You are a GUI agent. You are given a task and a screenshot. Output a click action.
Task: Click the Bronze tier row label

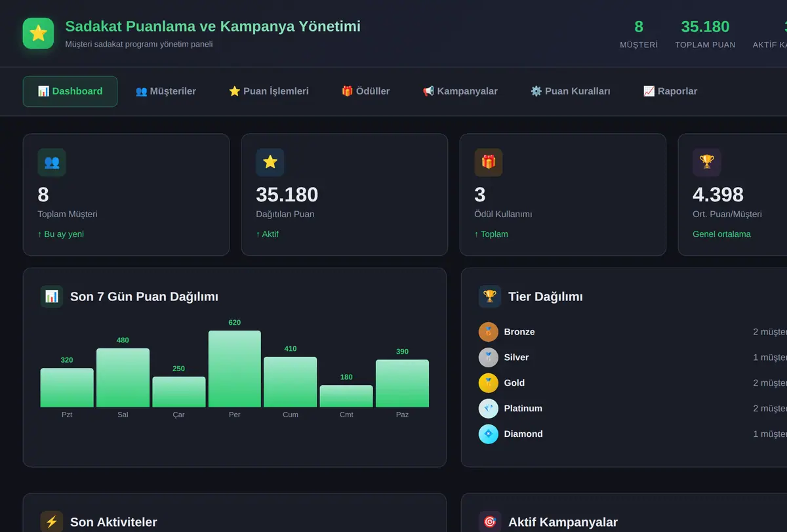coord(519,332)
